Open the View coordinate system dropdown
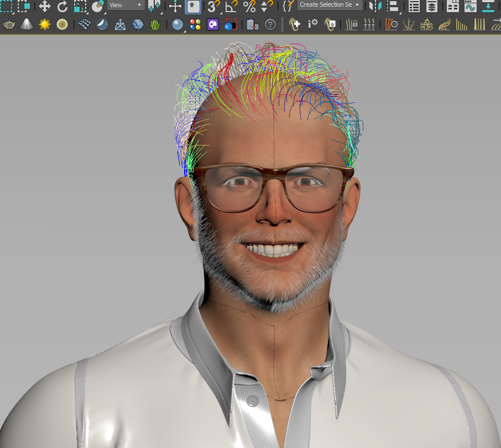 click(x=126, y=5)
